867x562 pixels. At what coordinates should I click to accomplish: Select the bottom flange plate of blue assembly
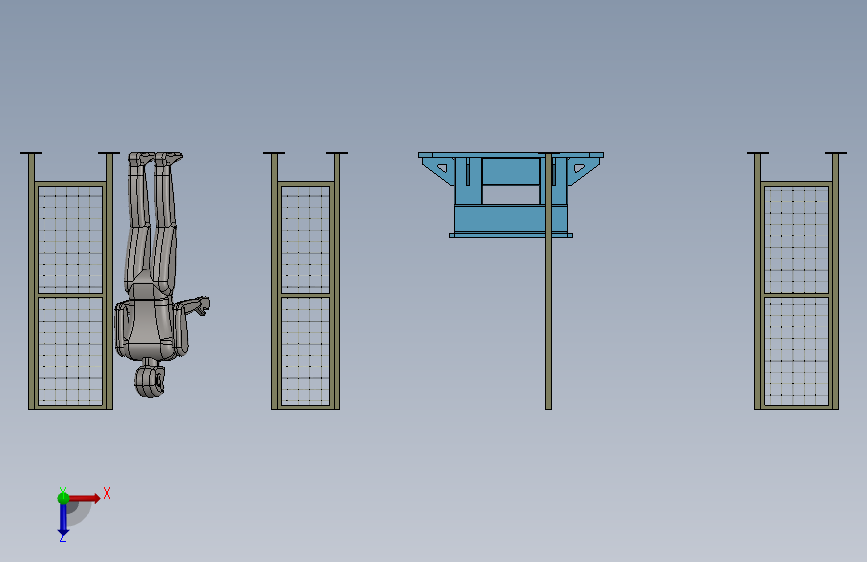click(x=510, y=235)
